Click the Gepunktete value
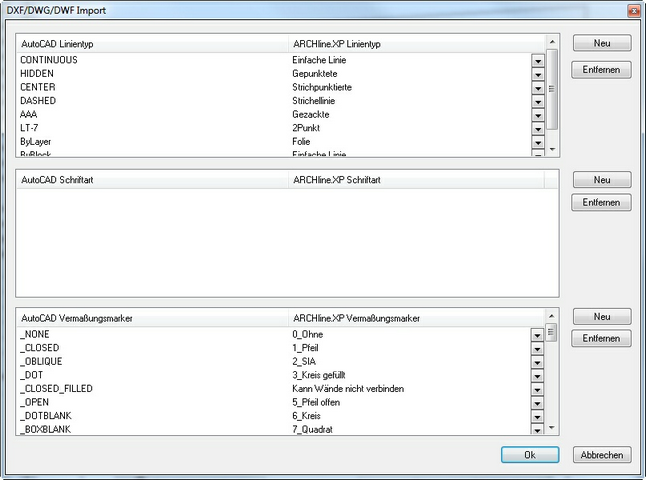This screenshot has height=480, width=646. (315, 74)
